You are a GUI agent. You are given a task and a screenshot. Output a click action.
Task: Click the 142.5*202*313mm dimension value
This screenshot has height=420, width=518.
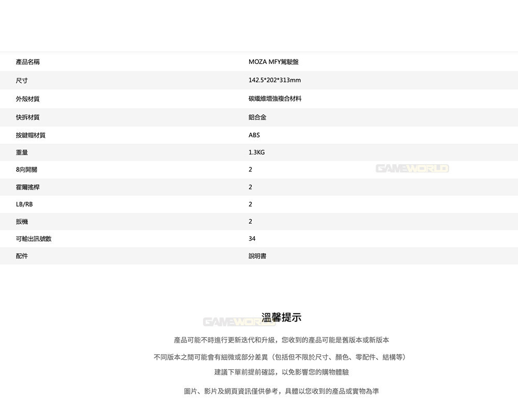(275, 80)
